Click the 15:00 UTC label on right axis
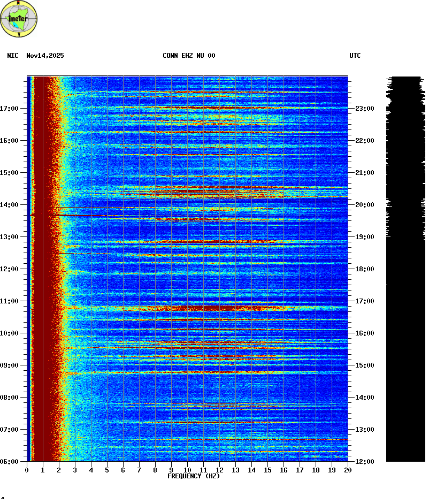The height and width of the screenshot is (504, 429). pyautogui.click(x=364, y=365)
